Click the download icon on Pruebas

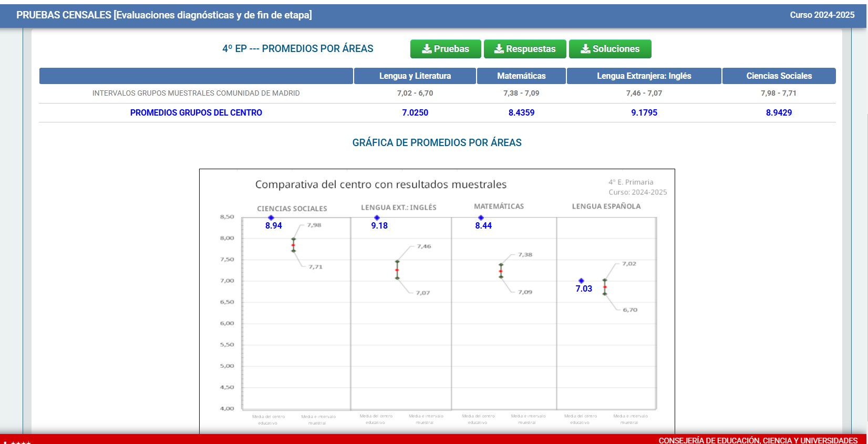click(x=427, y=49)
